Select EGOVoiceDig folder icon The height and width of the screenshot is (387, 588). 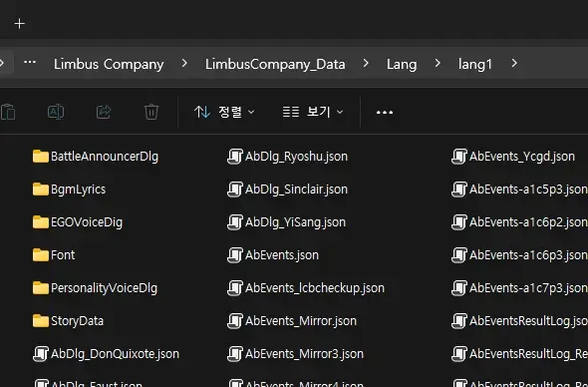(x=41, y=222)
